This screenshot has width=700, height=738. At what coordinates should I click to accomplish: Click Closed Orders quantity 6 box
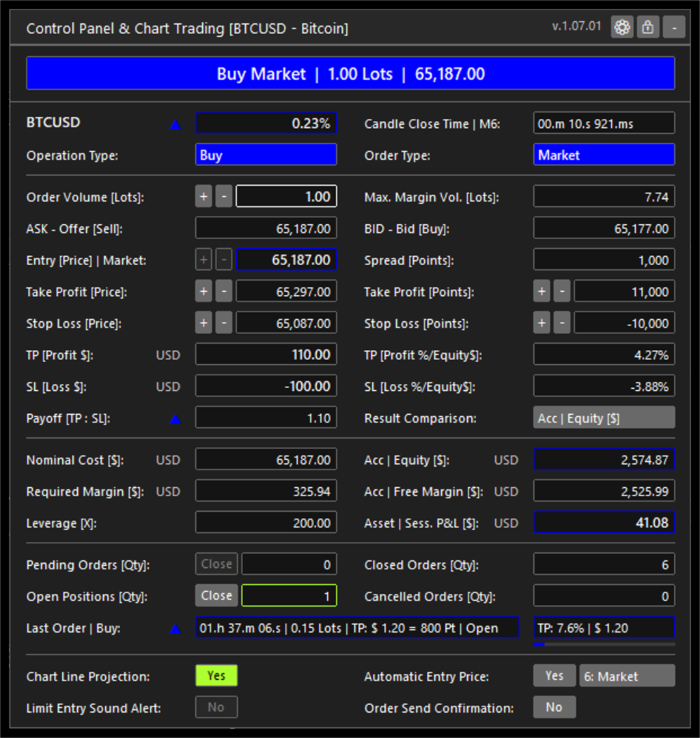tap(604, 564)
